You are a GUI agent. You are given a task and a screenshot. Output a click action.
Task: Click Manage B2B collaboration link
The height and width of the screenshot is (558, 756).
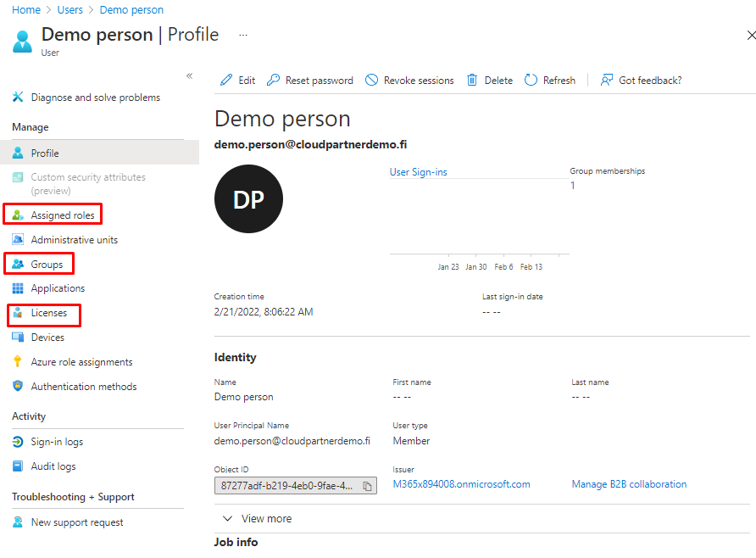[629, 484]
